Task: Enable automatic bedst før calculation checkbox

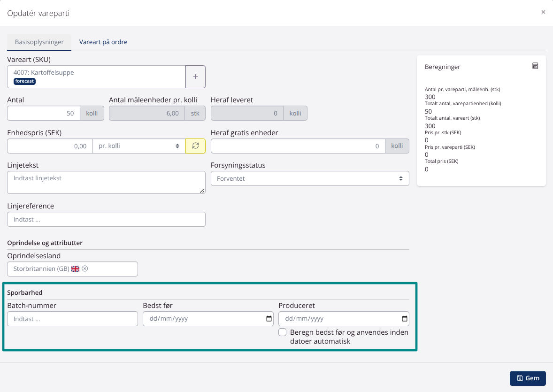Action: pos(283,332)
